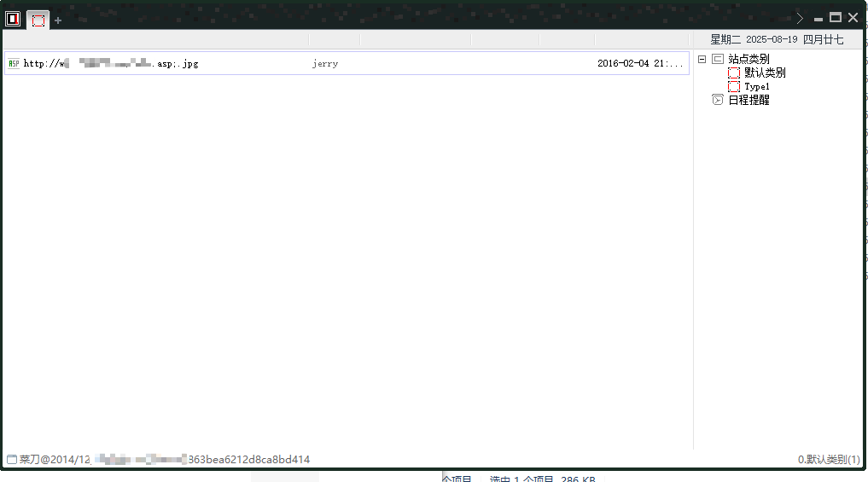868x482 pixels.
Task: Click the 日程提醒 schedule icon
Action: 718,100
